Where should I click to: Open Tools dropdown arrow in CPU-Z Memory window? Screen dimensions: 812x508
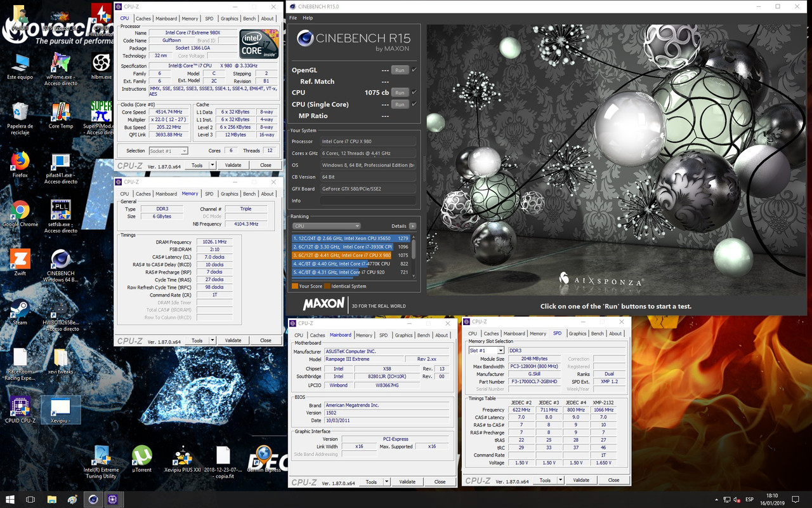pos(213,340)
